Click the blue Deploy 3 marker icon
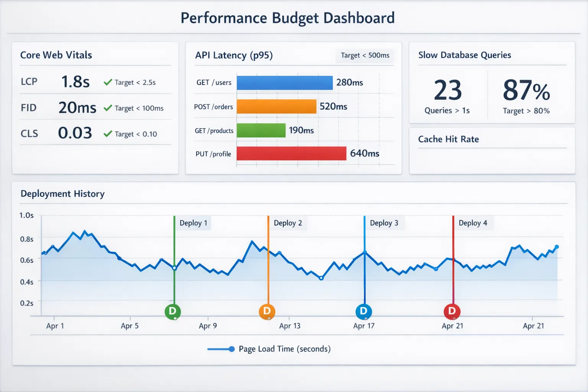This screenshot has height=392, width=588. pyautogui.click(x=363, y=311)
